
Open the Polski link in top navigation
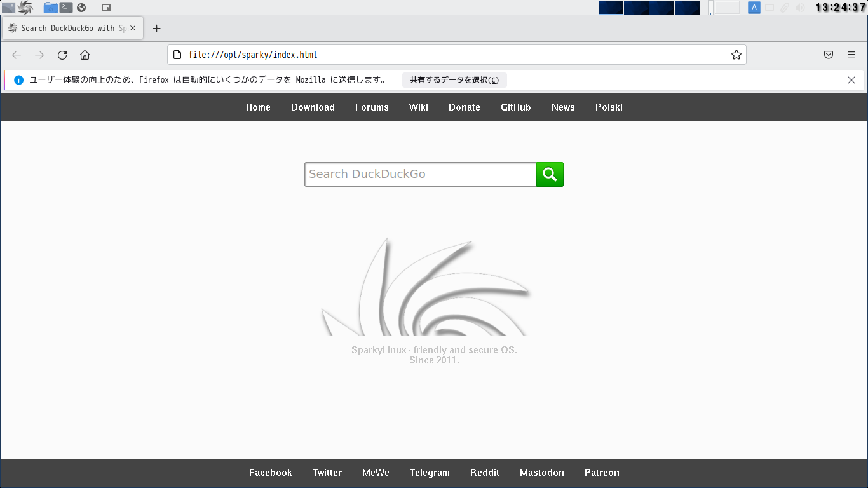[609, 107]
